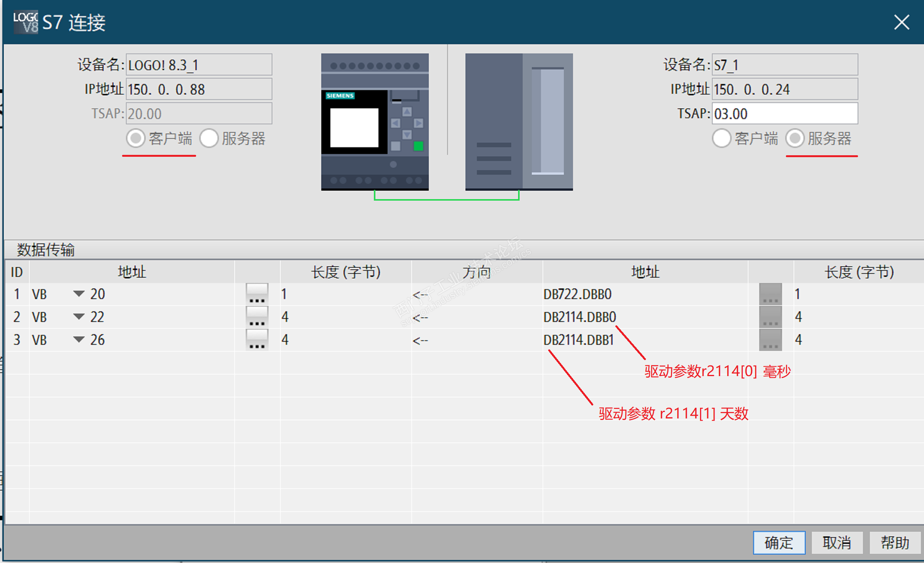Click greyed browse button beside DB2114.DBB0
Screen dimensions: 924x563
point(770,317)
